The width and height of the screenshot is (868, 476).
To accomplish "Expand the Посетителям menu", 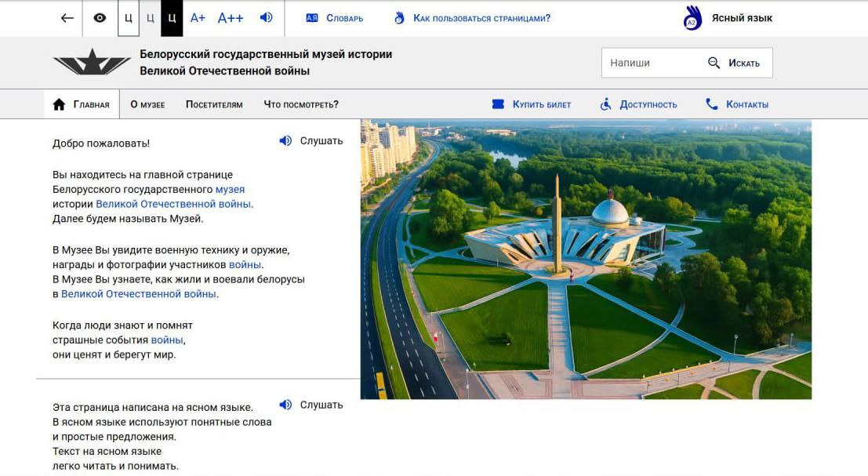I will click(x=214, y=104).
